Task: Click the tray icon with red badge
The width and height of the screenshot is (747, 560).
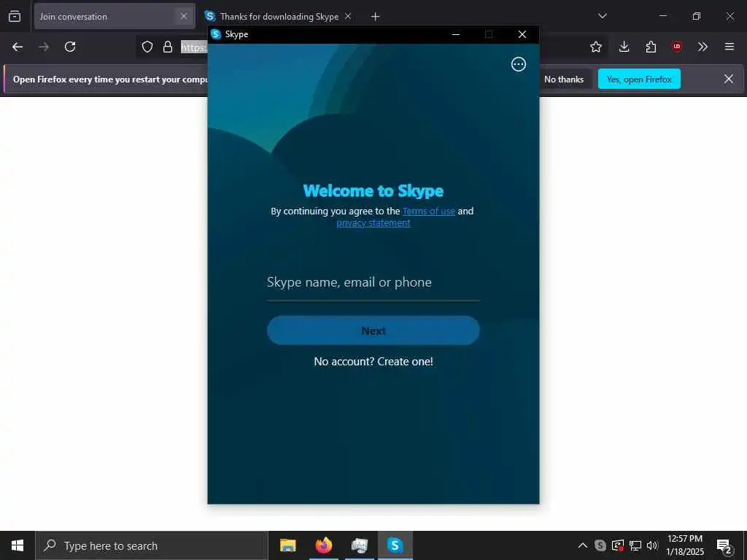Action: pyautogui.click(x=617, y=545)
